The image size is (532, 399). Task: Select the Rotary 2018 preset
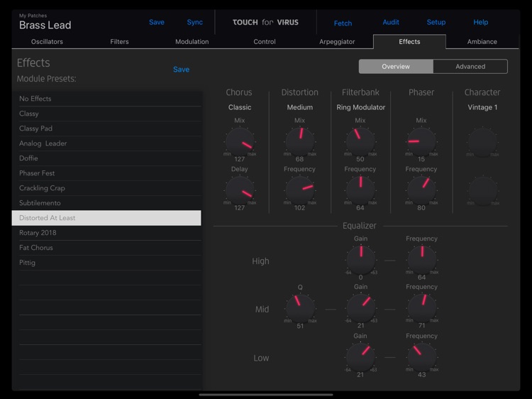click(x=106, y=233)
